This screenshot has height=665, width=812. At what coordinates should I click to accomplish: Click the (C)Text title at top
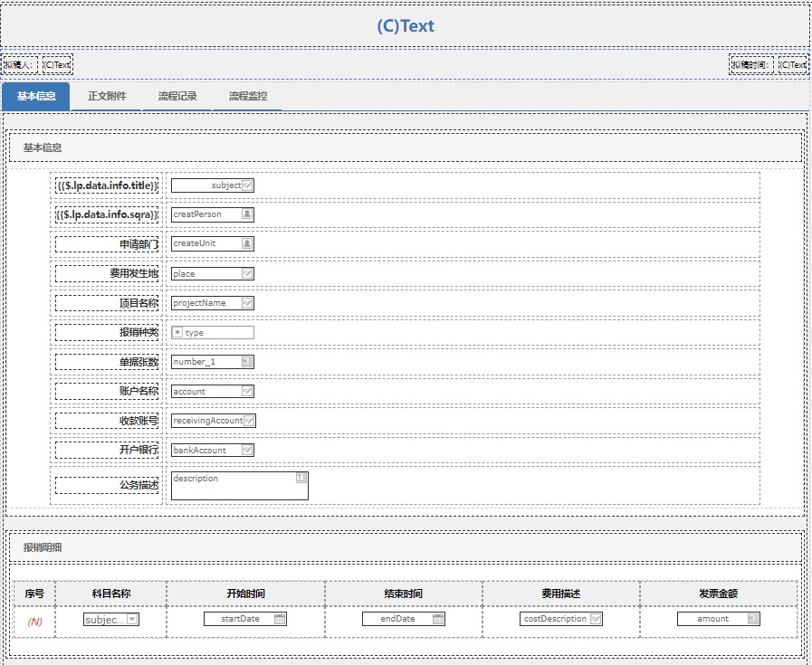pyautogui.click(x=406, y=26)
